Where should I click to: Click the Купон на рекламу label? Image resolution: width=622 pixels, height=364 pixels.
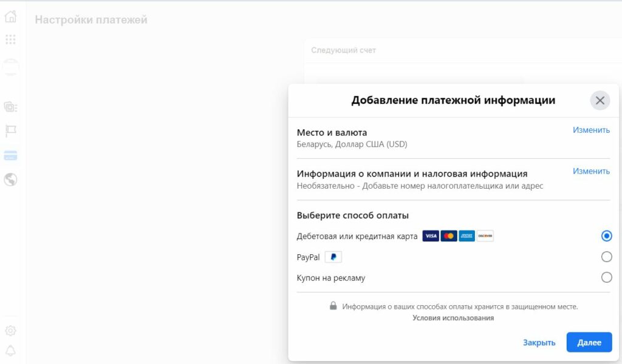click(331, 278)
